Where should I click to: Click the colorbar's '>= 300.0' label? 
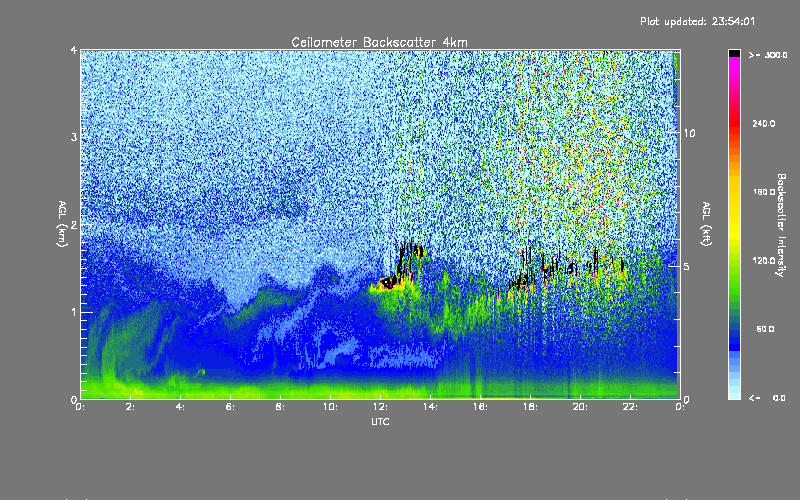[x=768, y=55]
